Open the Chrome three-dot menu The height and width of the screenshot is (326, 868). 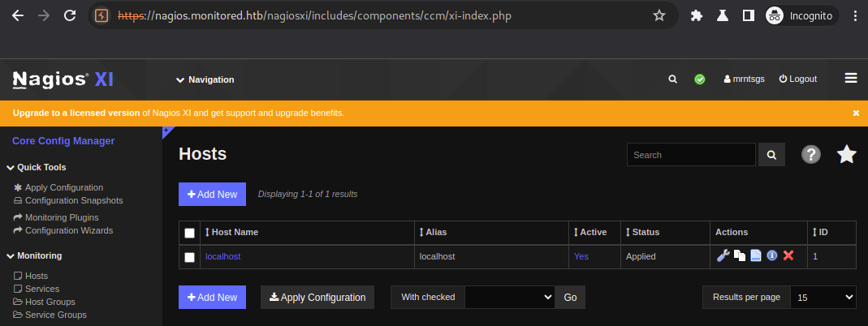(855, 15)
